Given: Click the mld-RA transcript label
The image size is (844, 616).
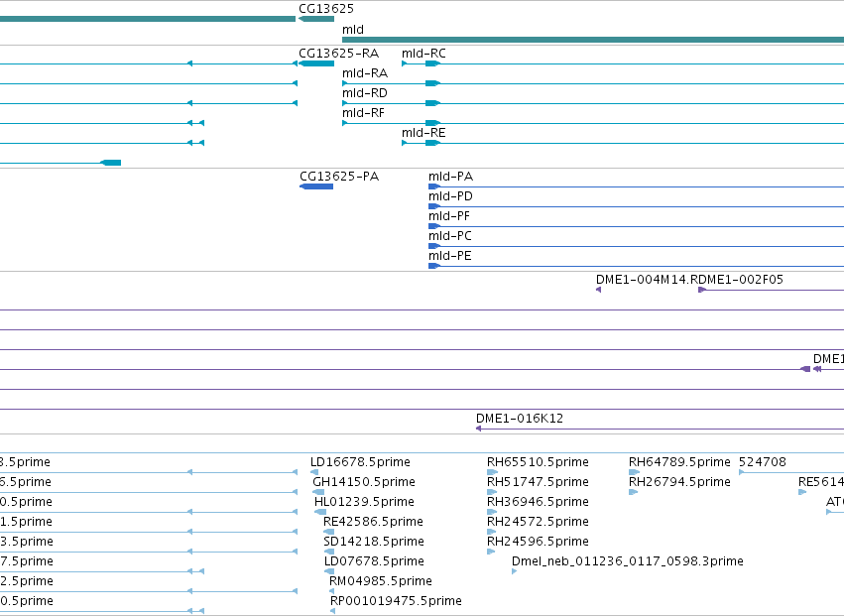Looking at the screenshot, I should tap(365, 73).
